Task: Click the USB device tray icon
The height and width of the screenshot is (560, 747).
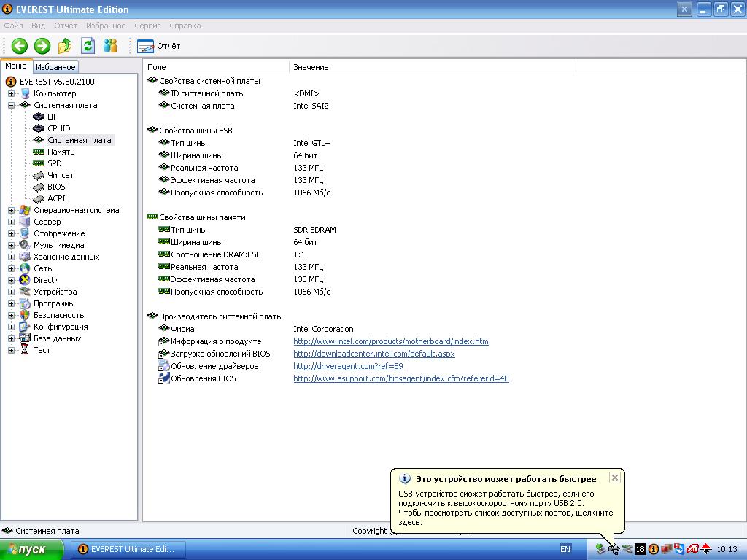Action: 614,550
